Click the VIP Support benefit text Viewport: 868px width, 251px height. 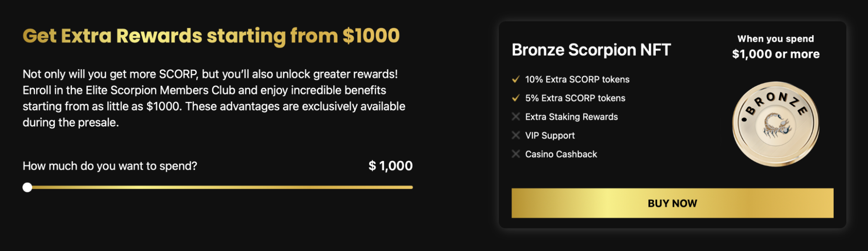pyautogui.click(x=550, y=136)
